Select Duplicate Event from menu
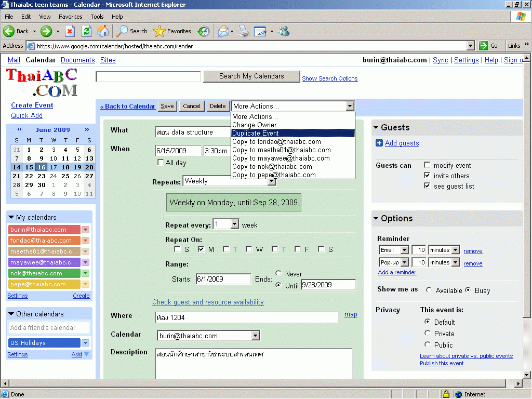This screenshot has height=399, width=532. click(256, 134)
